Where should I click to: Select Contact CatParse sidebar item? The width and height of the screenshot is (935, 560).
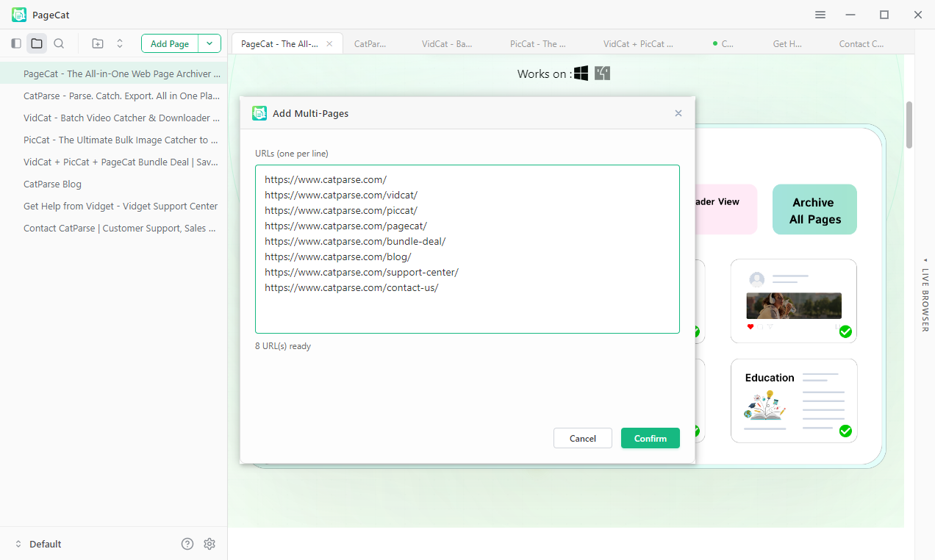tap(114, 228)
